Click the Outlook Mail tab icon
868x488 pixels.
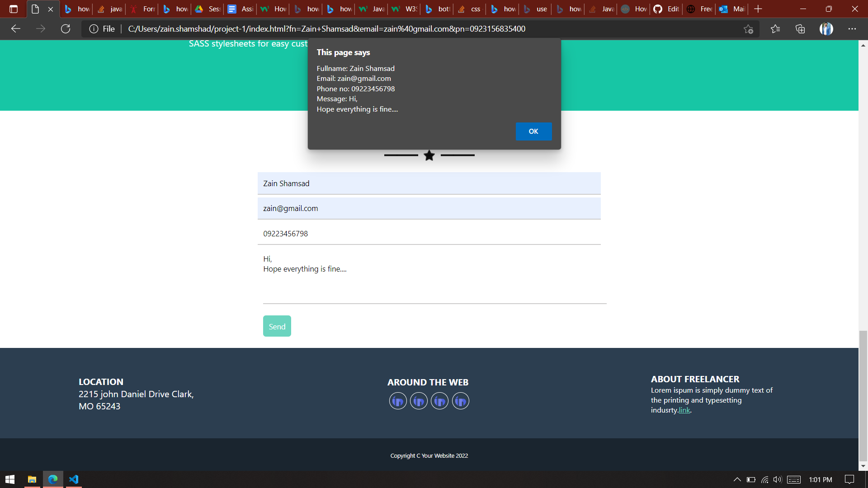point(724,9)
